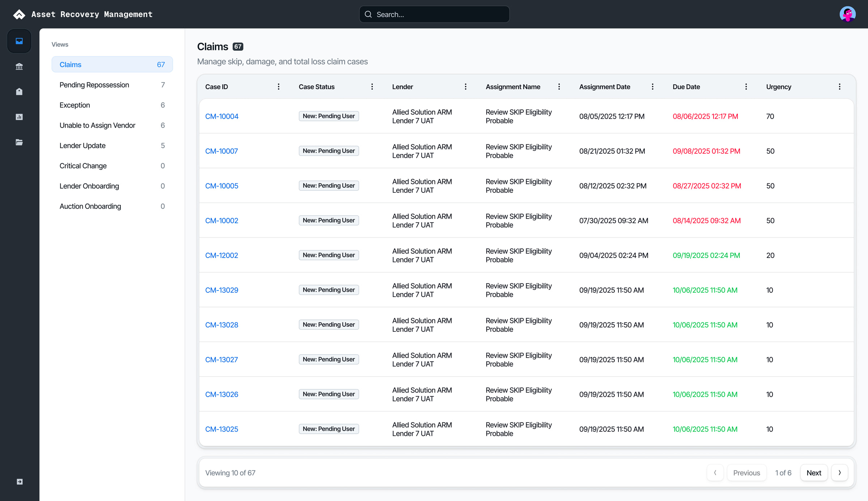Open Case Status column options menu
Image resolution: width=868 pixels, height=501 pixels.
pyautogui.click(x=372, y=86)
